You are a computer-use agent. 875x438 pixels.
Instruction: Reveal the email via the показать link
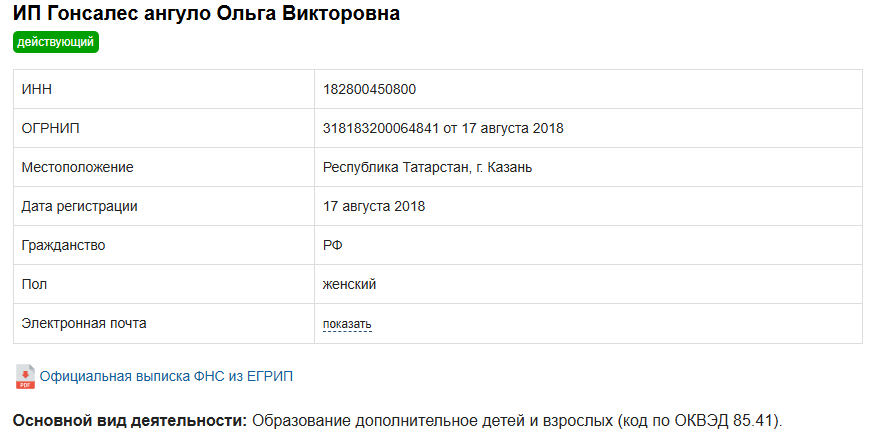(x=347, y=324)
